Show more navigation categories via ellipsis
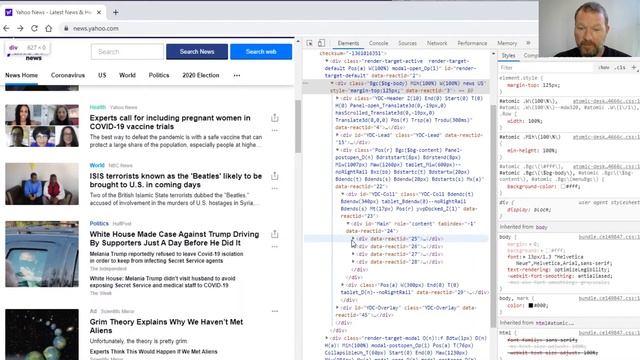The image size is (640, 360). [237, 76]
